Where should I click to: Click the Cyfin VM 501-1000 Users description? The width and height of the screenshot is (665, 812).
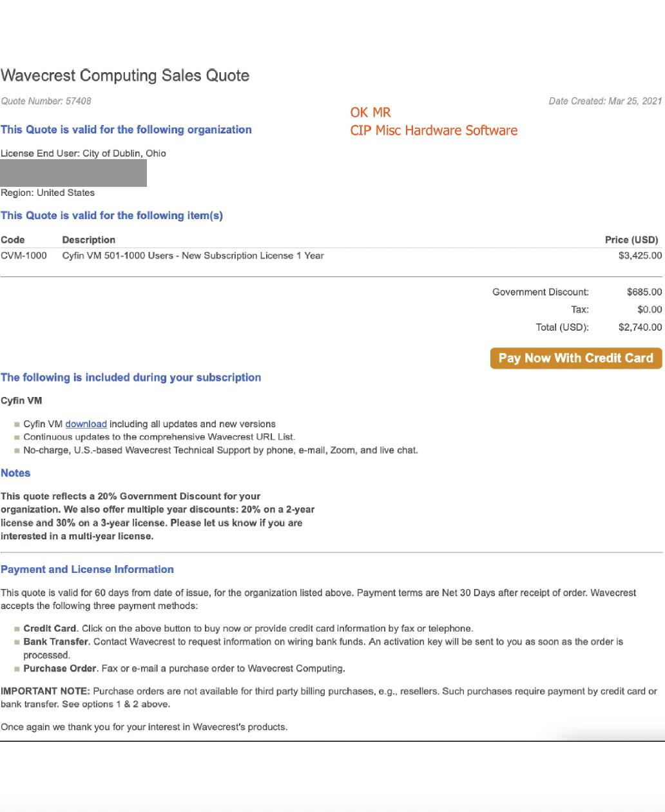pos(193,256)
